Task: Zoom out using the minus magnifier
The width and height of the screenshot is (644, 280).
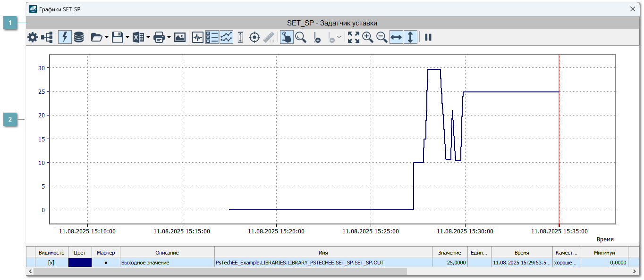Action: click(x=382, y=38)
